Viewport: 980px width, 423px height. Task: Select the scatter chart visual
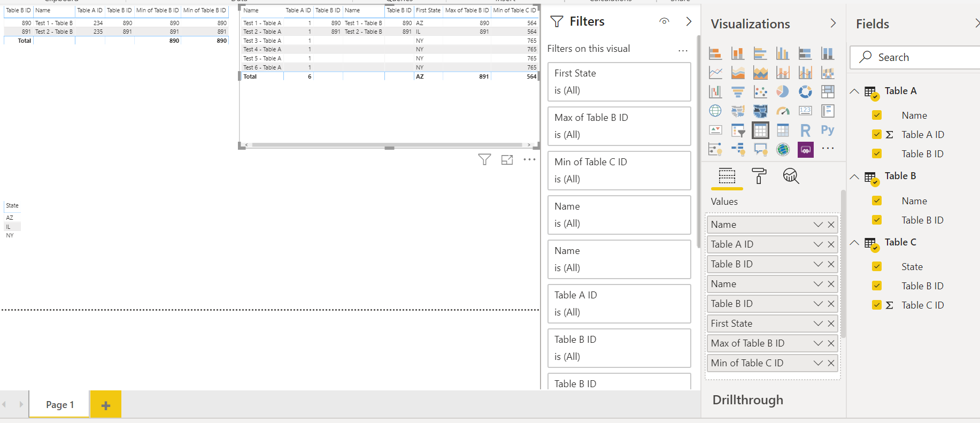coord(760,92)
